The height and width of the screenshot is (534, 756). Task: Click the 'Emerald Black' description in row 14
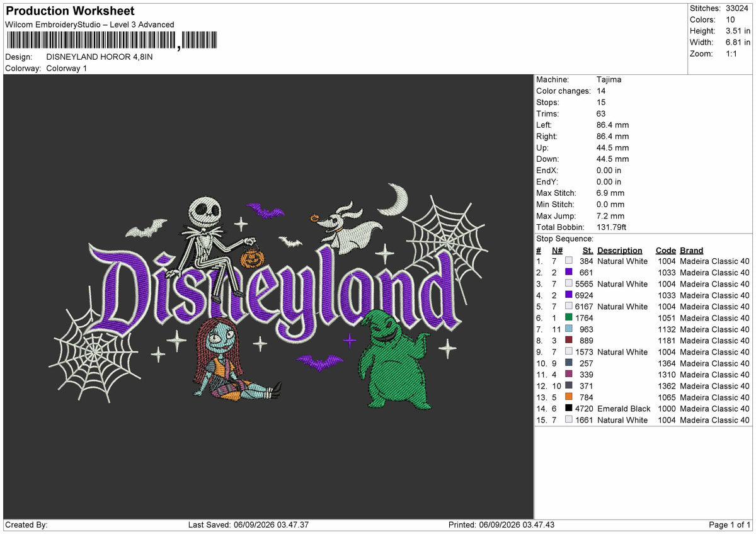pyautogui.click(x=624, y=409)
